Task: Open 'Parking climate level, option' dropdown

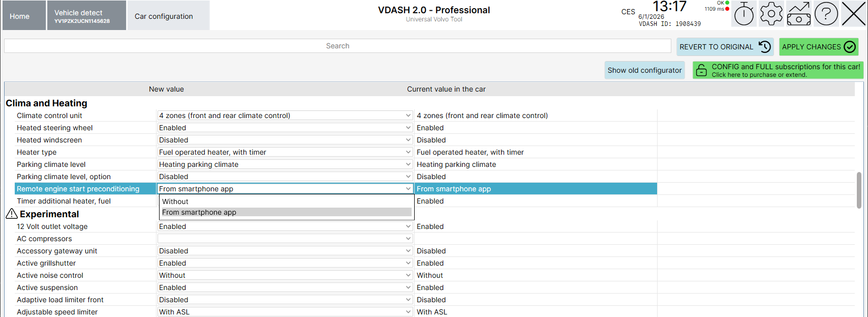Action: click(x=285, y=177)
